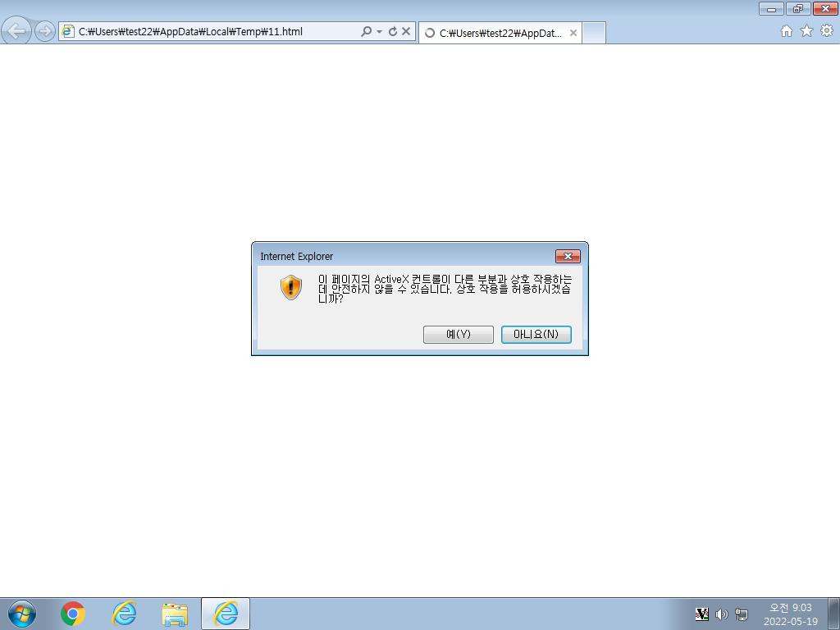The width and height of the screenshot is (840, 630).
Task: Restore down the Internet Explorer browser window
Action: pyautogui.click(x=797, y=8)
